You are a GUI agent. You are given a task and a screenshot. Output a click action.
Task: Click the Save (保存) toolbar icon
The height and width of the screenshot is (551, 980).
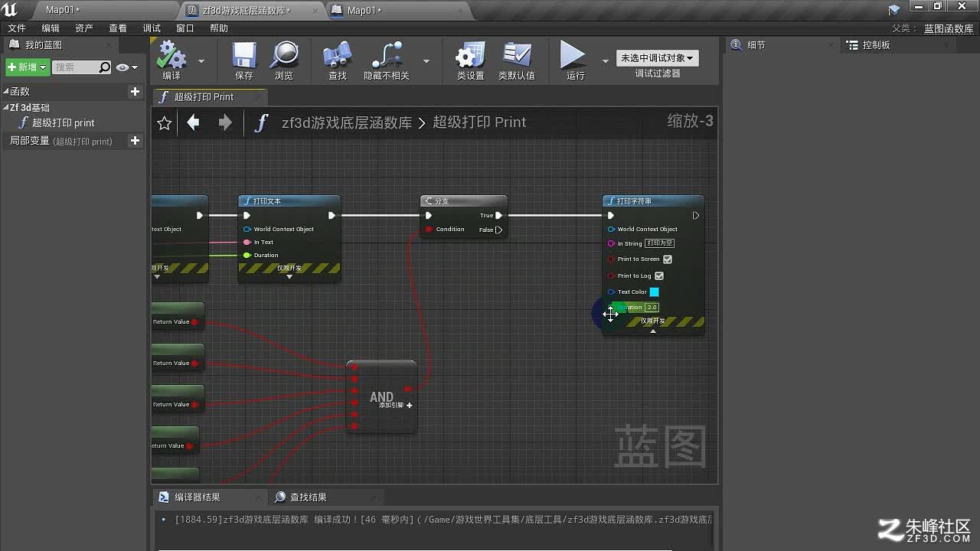coord(244,56)
